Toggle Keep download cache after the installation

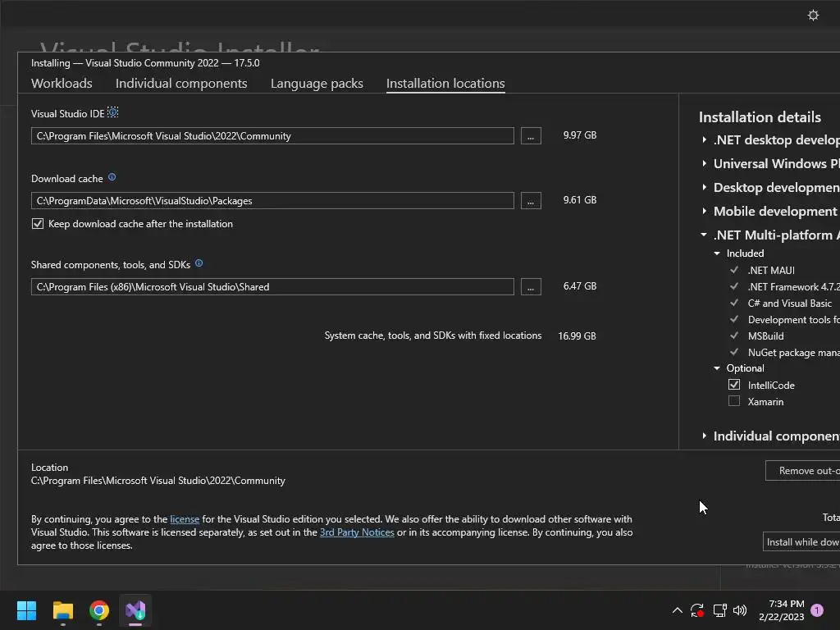tap(38, 224)
